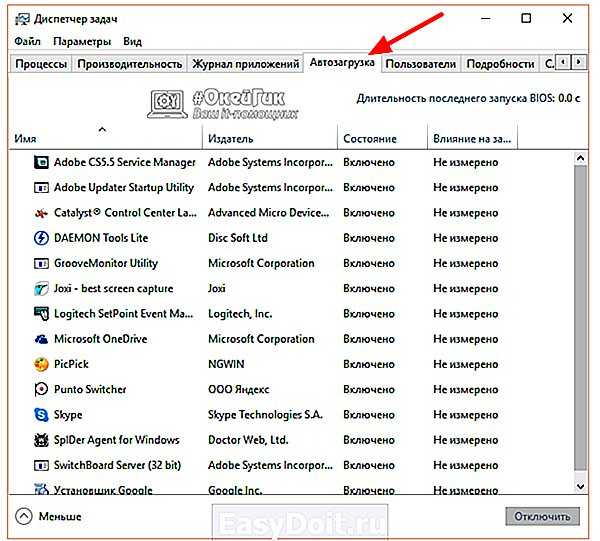Switch to the Производительность tab
Screen dimensions: 600x541
[x=130, y=64]
